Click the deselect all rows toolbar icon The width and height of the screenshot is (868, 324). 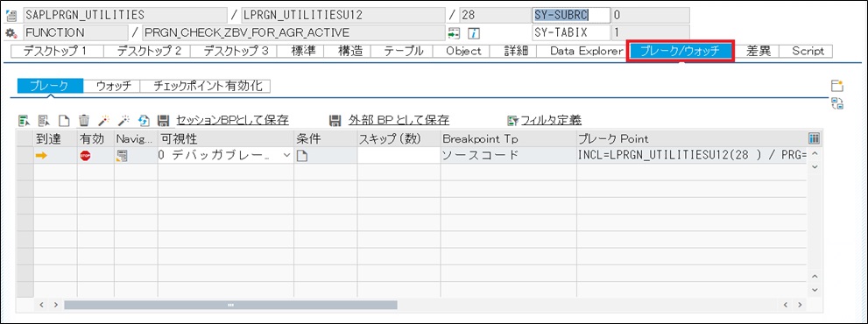(x=44, y=120)
